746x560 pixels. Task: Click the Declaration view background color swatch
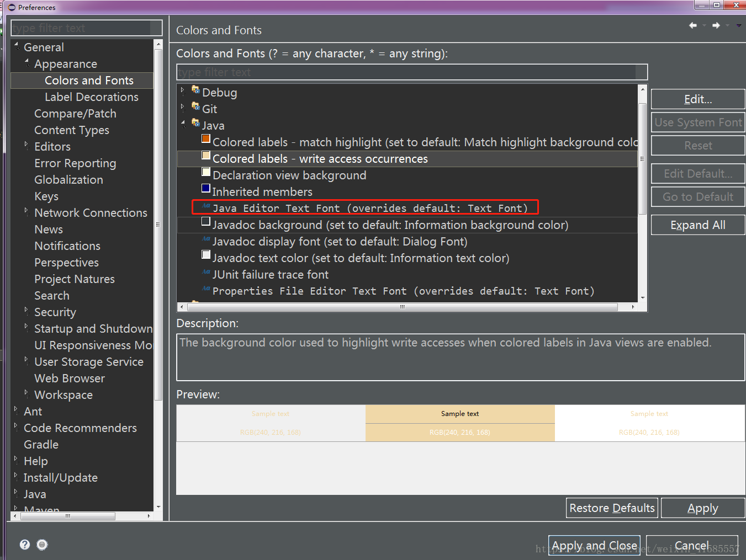[206, 172]
